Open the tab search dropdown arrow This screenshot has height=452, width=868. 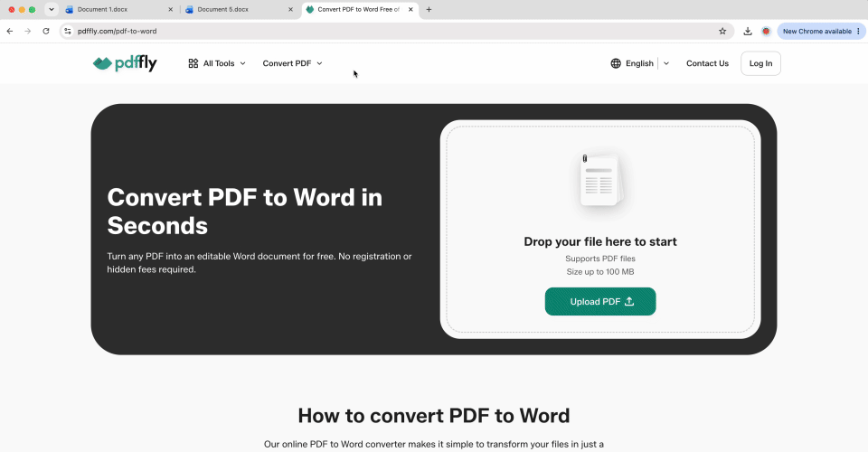pos(51,9)
